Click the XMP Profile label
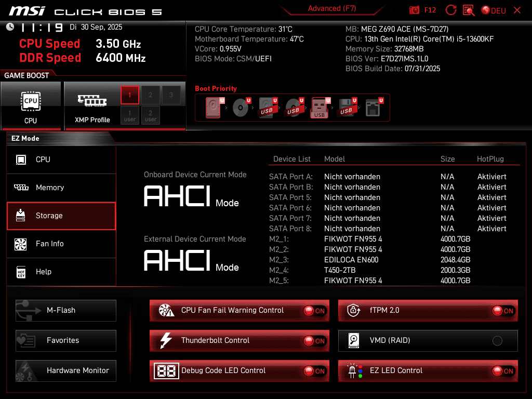 pyautogui.click(x=92, y=120)
